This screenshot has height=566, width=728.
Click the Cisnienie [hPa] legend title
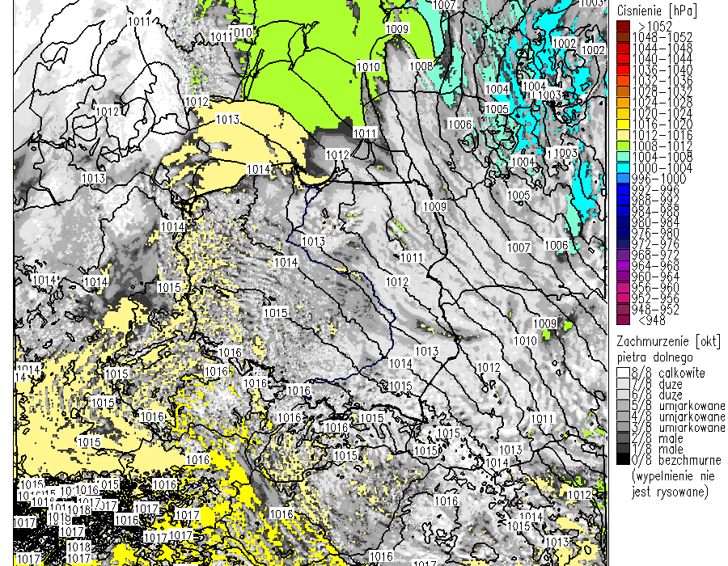click(656, 11)
